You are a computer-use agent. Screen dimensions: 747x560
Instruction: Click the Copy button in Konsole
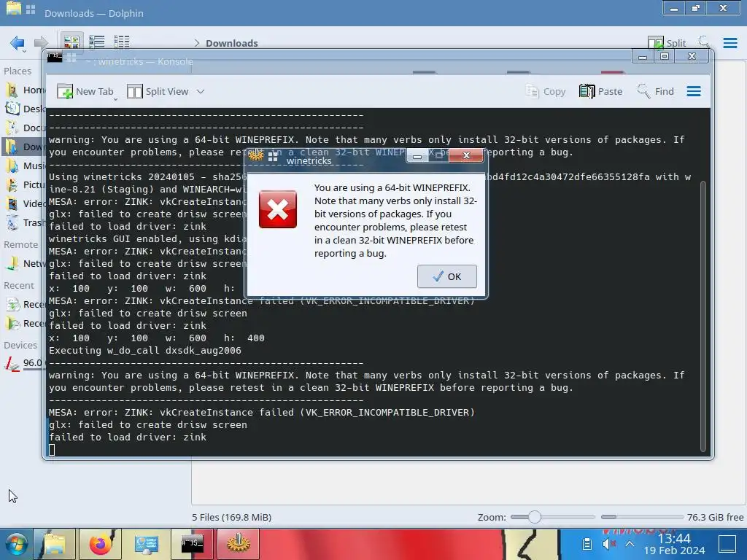coord(546,91)
